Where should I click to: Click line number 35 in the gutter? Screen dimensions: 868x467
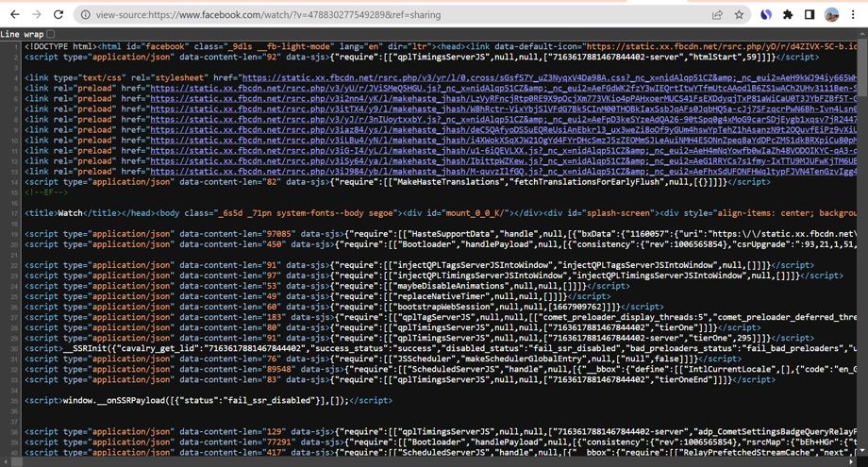(x=15, y=401)
